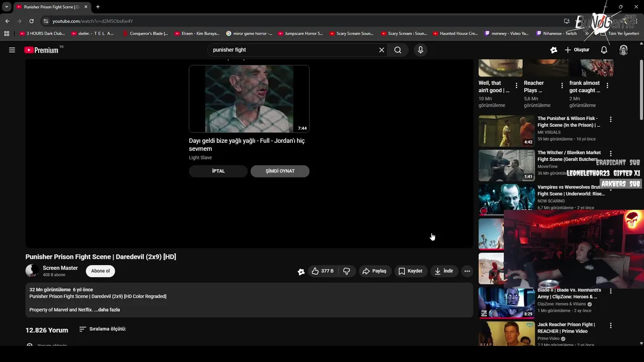Open options for 'frank almost got caught' short
Screen dimensions: 644x362
pyautogui.click(x=607, y=85)
